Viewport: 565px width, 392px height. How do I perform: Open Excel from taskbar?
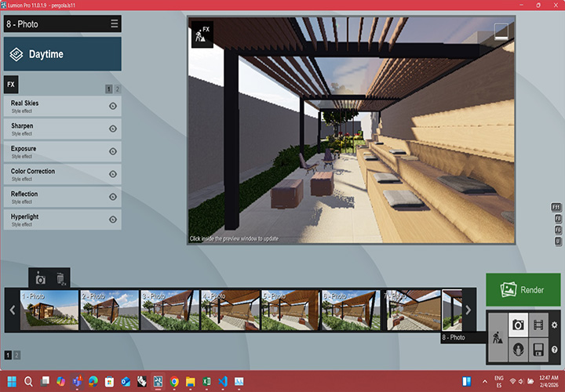[207, 381]
